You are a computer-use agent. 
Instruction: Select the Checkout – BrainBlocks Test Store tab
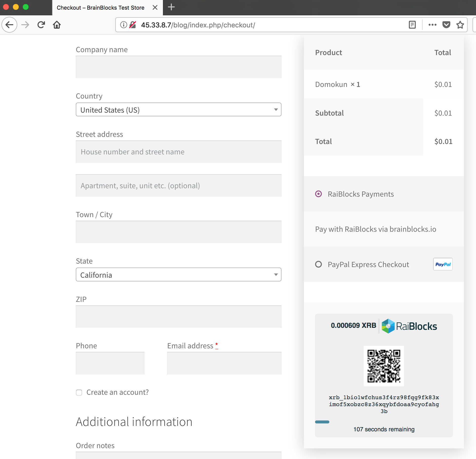[x=100, y=8]
